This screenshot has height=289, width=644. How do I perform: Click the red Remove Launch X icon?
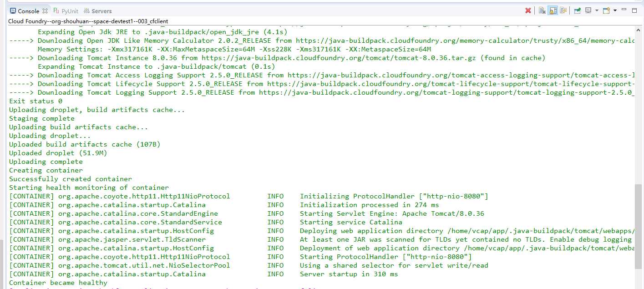[x=528, y=10]
